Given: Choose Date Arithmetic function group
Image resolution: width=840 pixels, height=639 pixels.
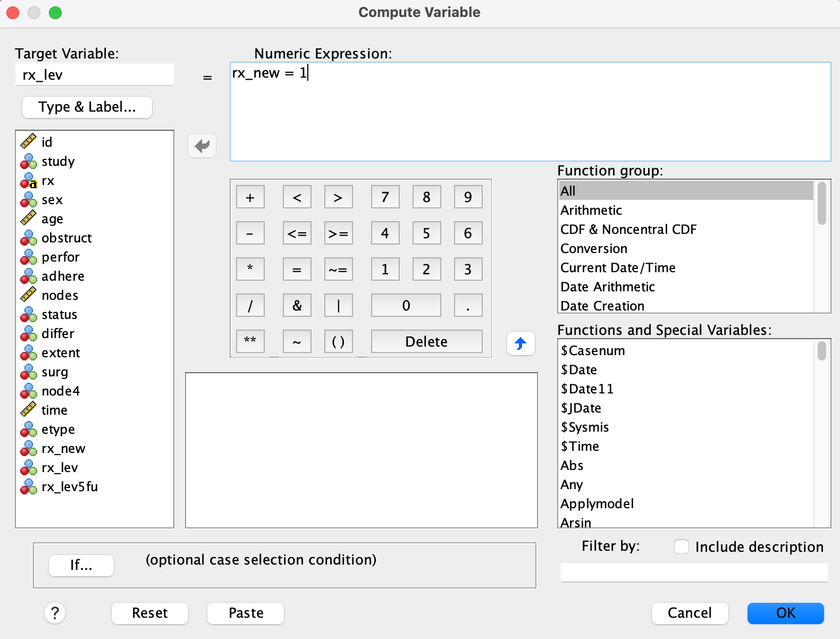Looking at the screenshot, I should 608,287.
